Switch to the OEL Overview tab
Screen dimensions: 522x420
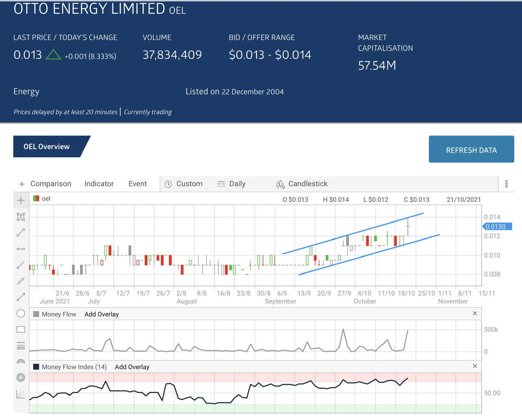(46, 146)
